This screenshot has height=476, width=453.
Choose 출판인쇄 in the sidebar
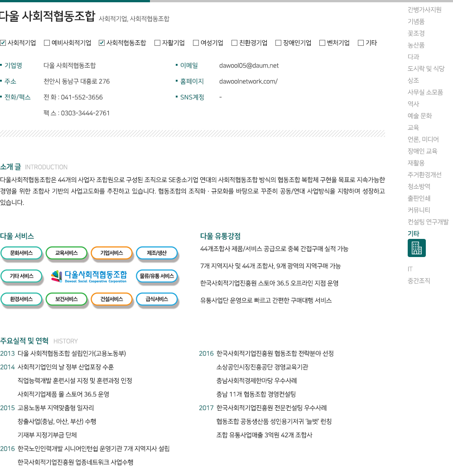pos(419,199)
